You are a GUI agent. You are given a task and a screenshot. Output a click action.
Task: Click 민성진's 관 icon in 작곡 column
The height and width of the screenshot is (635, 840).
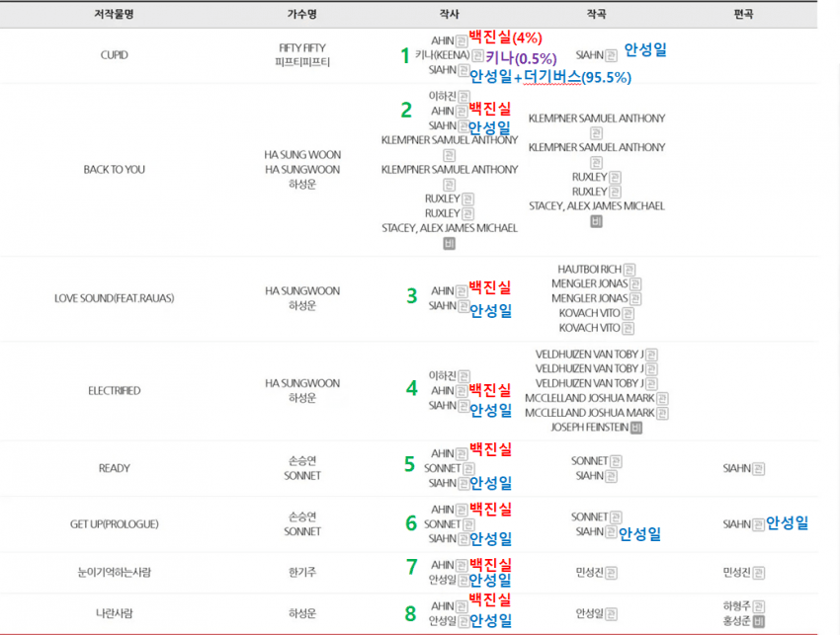coord(611,573)
